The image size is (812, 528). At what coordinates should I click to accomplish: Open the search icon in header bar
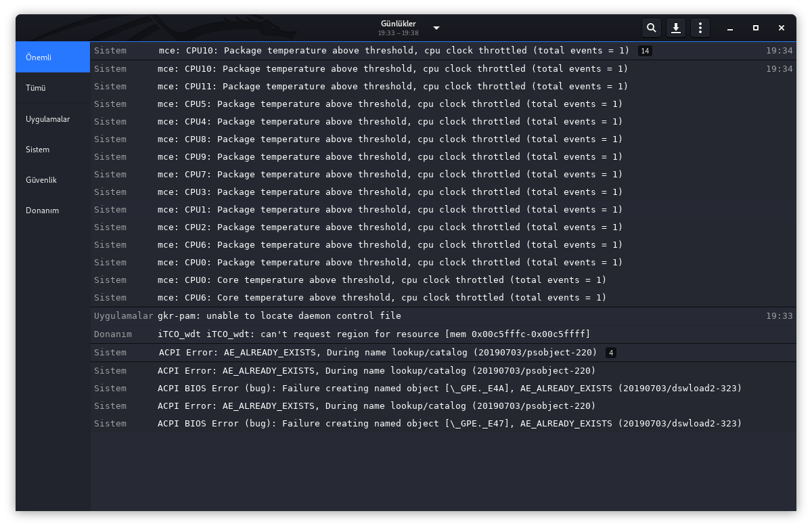pyautogui.click(x=651, y=28)
